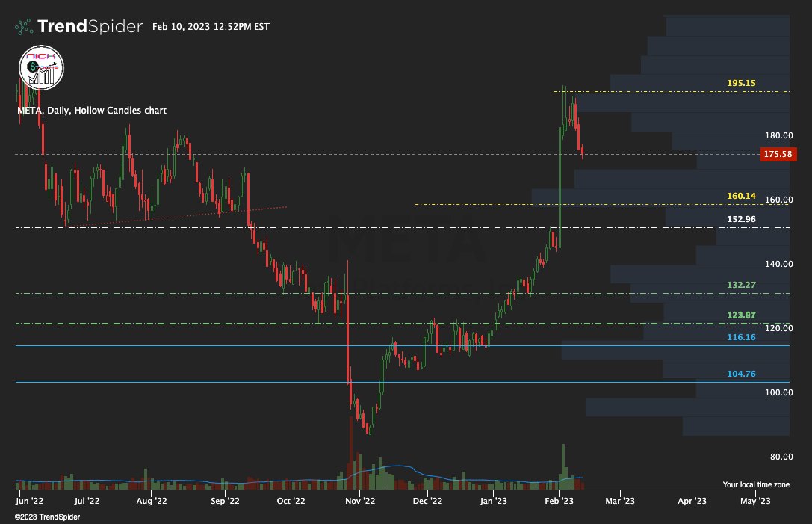
Task: Click the Nov '22 date axis label
Action: [360, 501]
